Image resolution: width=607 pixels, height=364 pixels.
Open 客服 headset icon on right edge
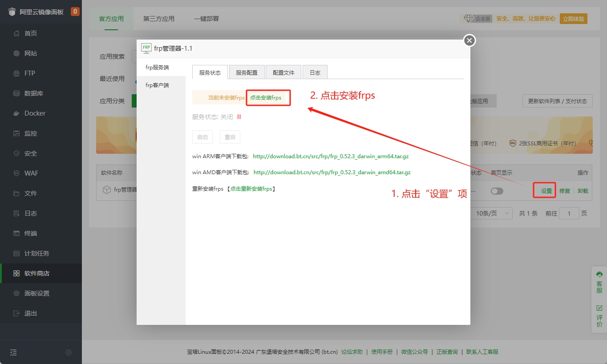[x=599, y=275]
